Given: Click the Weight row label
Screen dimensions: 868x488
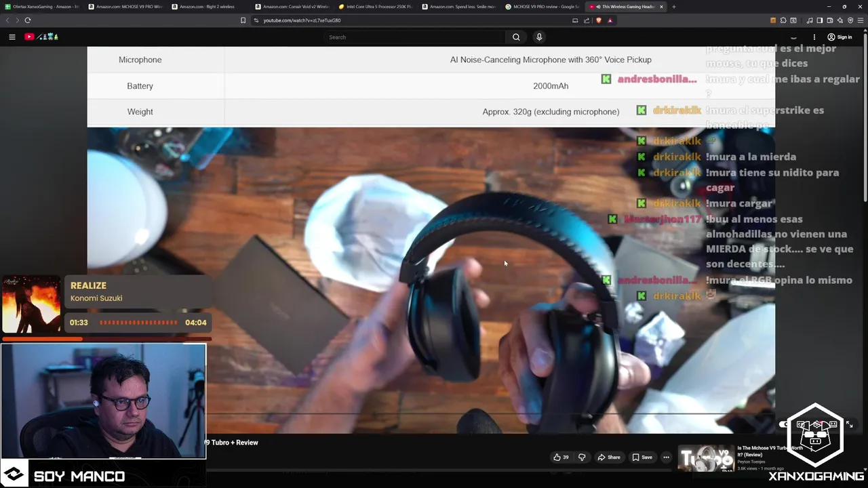Looking at the screenshot, I should click(140, 112).
